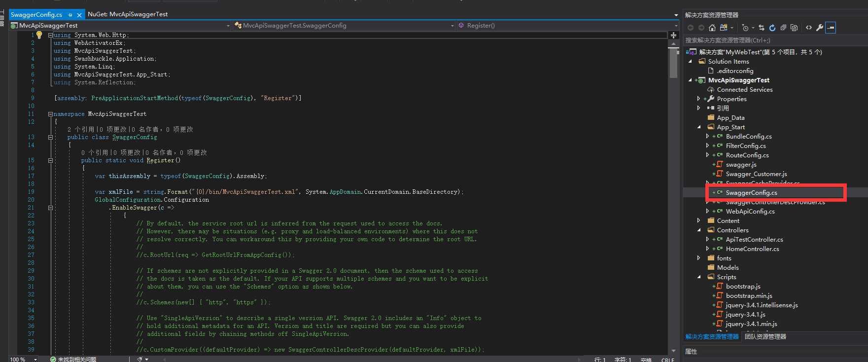The image size is (868, 362).
Task: Switch between solution and folder views icon
Action: point(724,28)
